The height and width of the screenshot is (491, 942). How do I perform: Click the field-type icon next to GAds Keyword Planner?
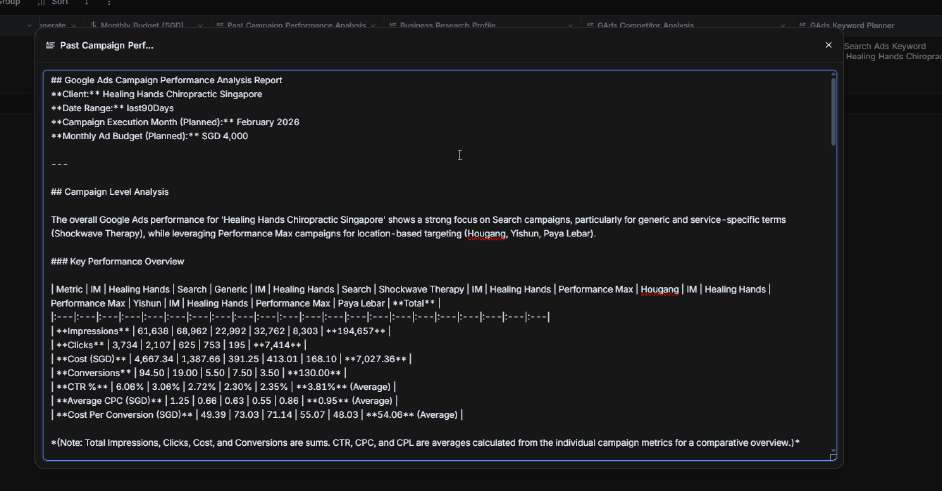803,26
